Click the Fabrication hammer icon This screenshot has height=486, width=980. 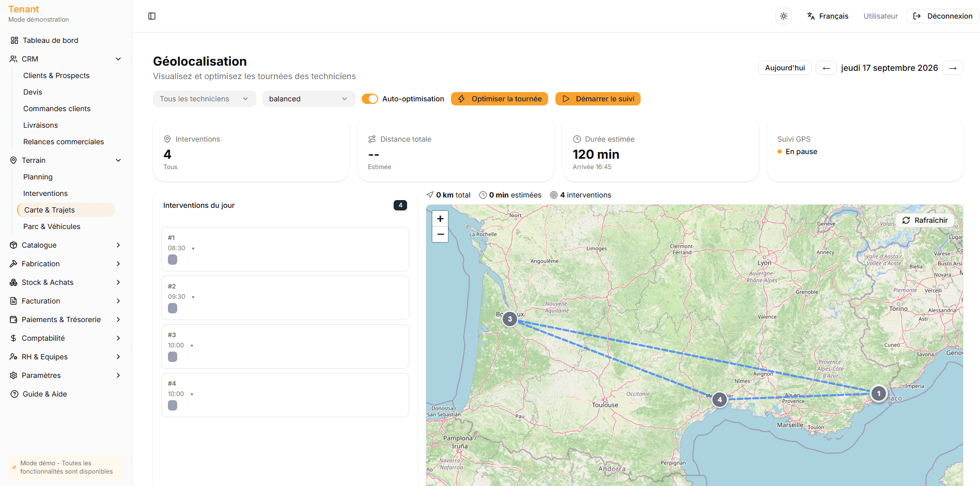coord(13,264)
